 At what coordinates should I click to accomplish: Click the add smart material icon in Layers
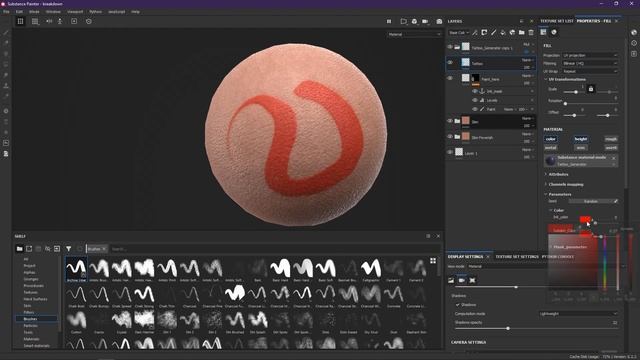[x=513, y=32]
